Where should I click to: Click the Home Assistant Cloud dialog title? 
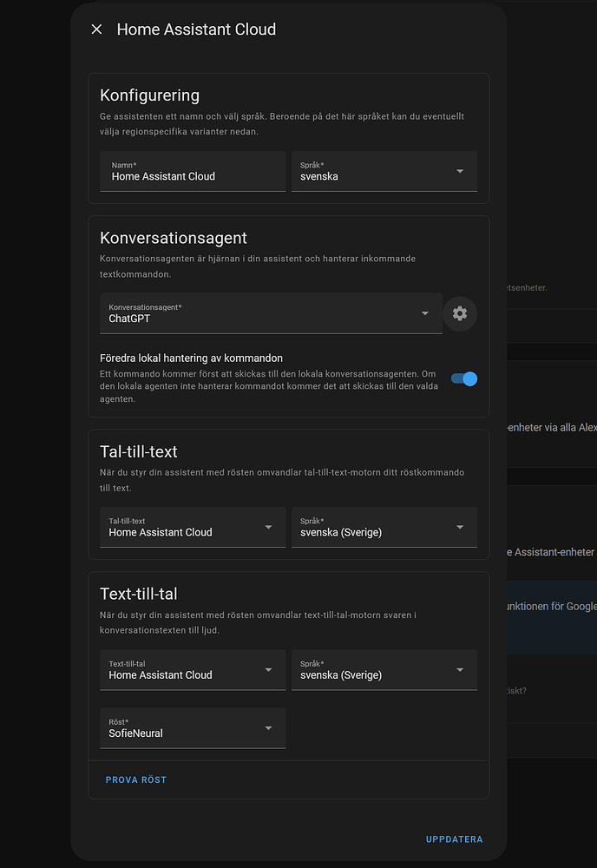pyautogui.click(x=196, y=29)
